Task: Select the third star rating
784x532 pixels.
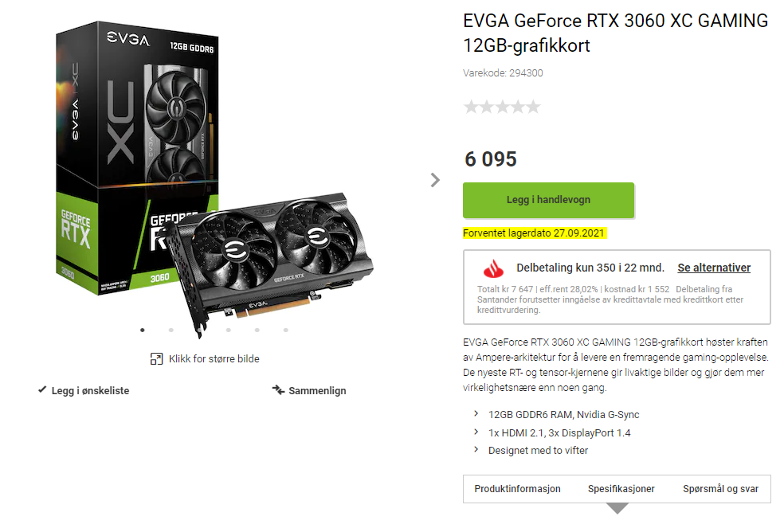Action: [502, 107]
